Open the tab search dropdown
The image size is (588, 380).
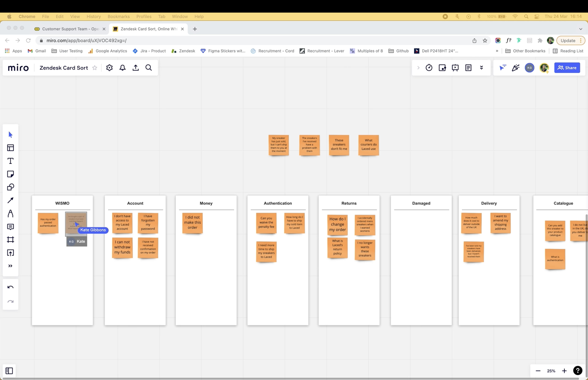coord(581,29)
